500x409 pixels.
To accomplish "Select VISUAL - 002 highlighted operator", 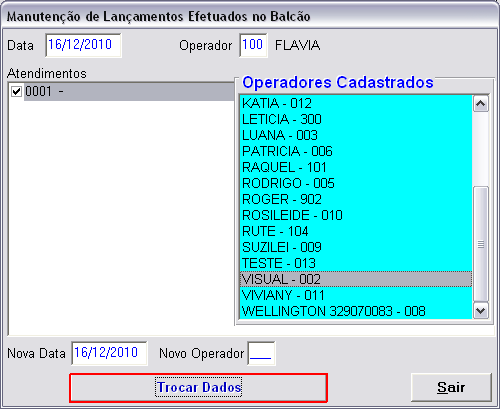I will [x=356, y=279].
